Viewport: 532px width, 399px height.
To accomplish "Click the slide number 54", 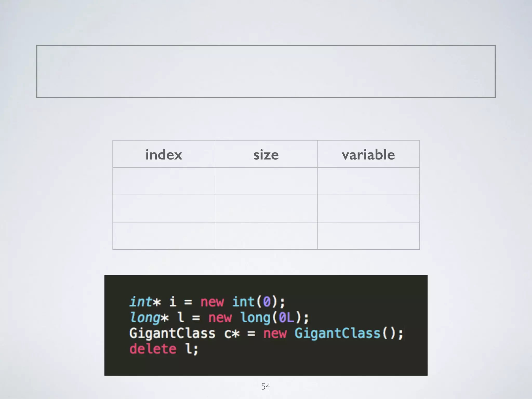I will click(x=265, y=386).
